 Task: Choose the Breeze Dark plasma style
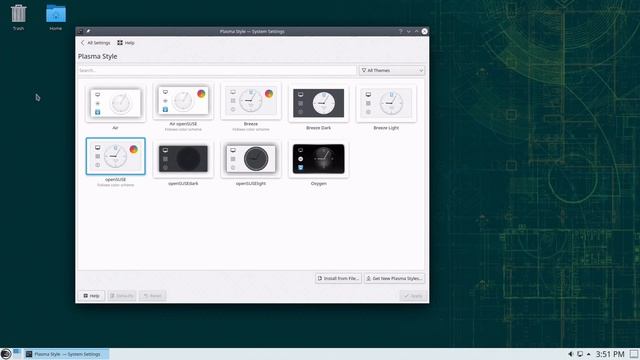pos(318,103)
